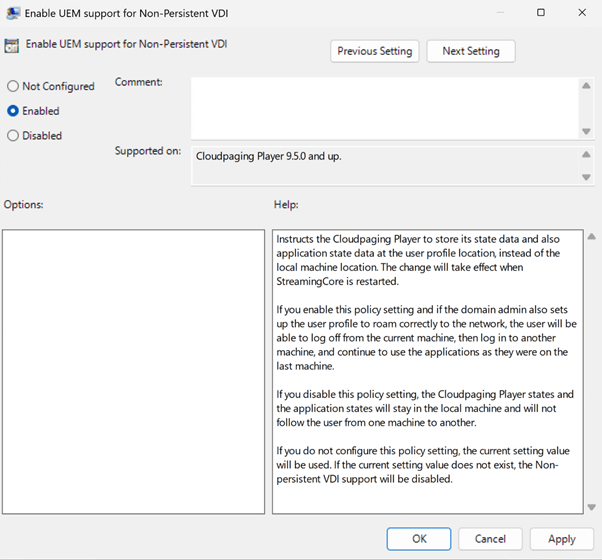Maximize the policy setting window
The width and height of the screenshot is (602, 560).
click(541, 13)
